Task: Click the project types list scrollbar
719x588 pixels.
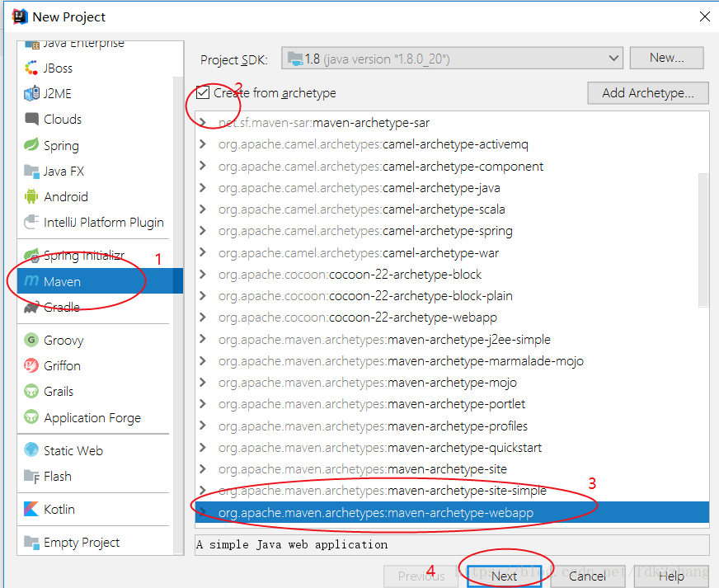Action: coord(178,317)
